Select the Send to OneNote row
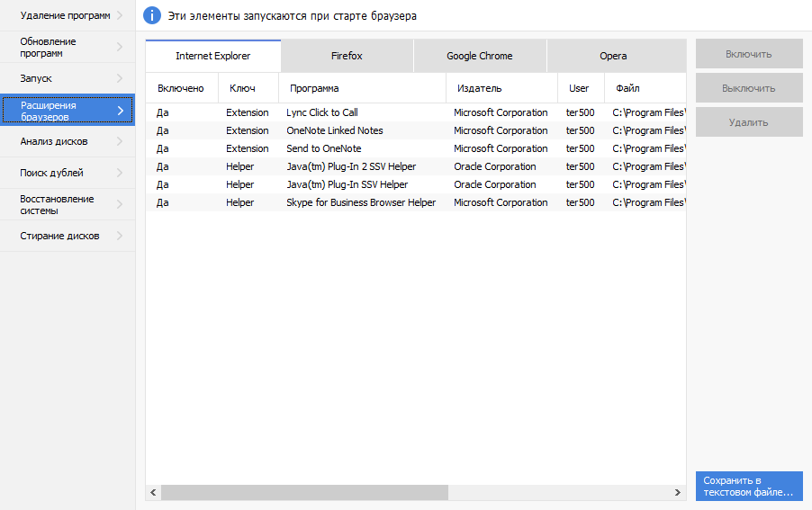812x510 pixels. pos(416,148)
